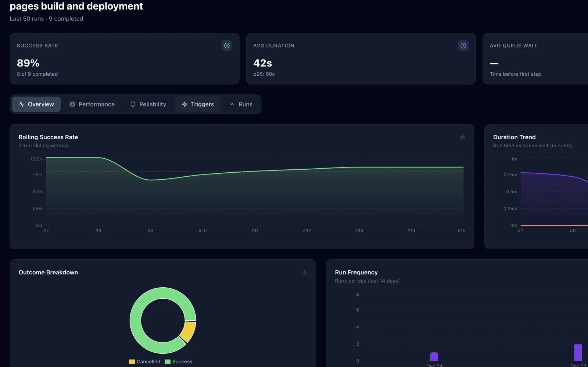The height and width of the screenshot is (367, 588).
Task: Open the Performance tab
Action: click(92, 104)
